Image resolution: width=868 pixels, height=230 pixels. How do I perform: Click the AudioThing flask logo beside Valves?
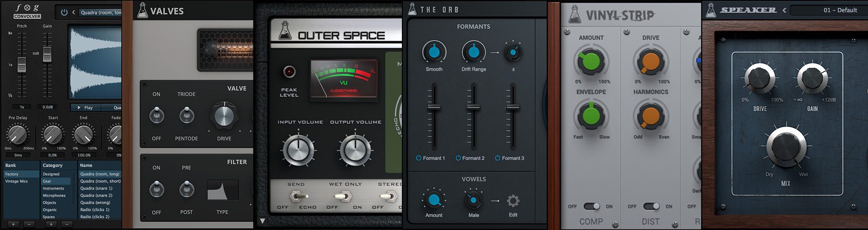click(x=142, y=11)
